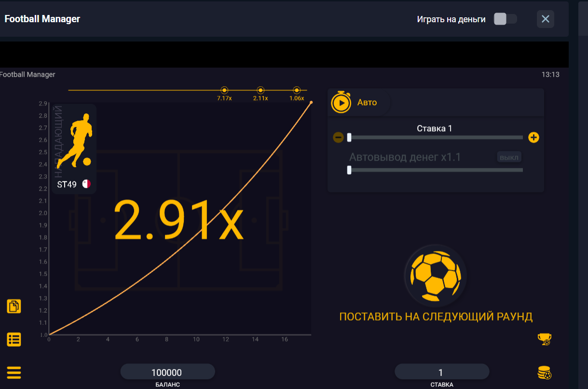
Task: Increase the bet with the plus icon
Action: click(533, 138)
